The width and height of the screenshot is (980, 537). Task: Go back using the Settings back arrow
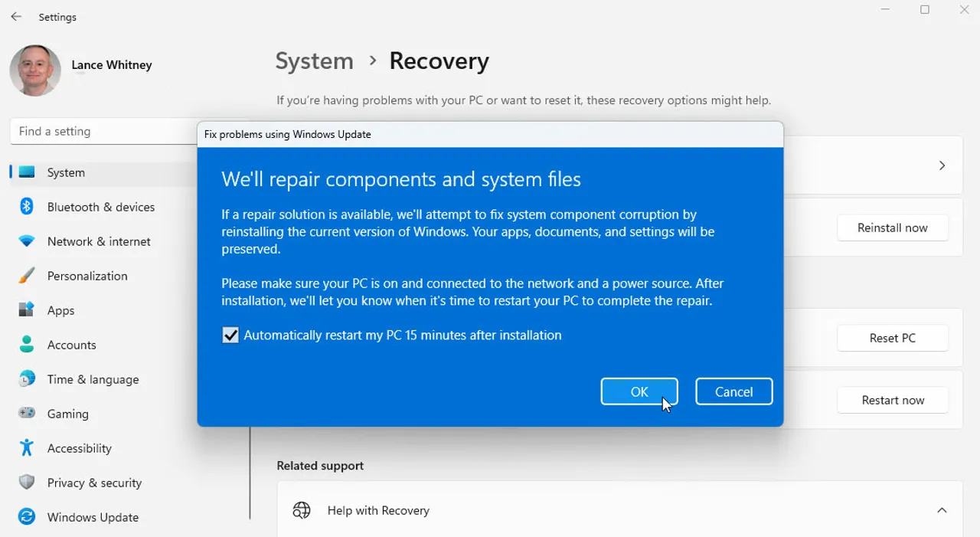pos(16,17)
